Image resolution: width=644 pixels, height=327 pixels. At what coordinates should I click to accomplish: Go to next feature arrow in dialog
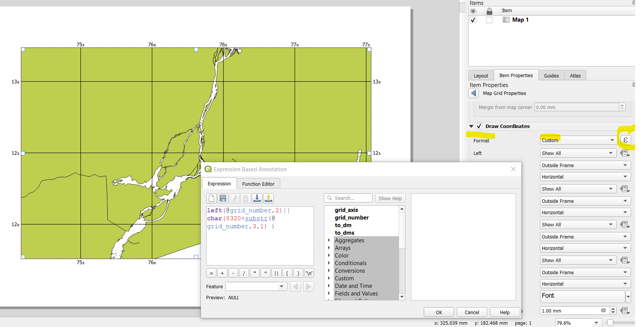point(309,286)
